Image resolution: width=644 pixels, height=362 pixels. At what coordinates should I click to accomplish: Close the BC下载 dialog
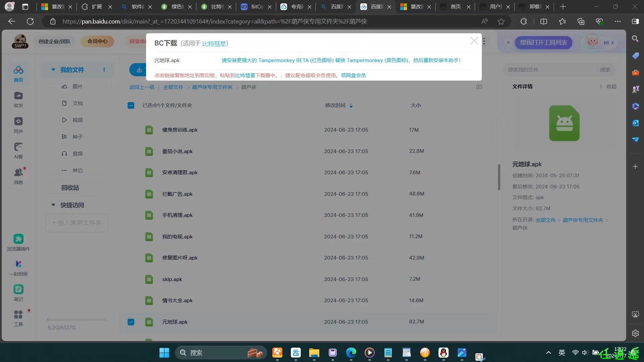coord(474,41)
